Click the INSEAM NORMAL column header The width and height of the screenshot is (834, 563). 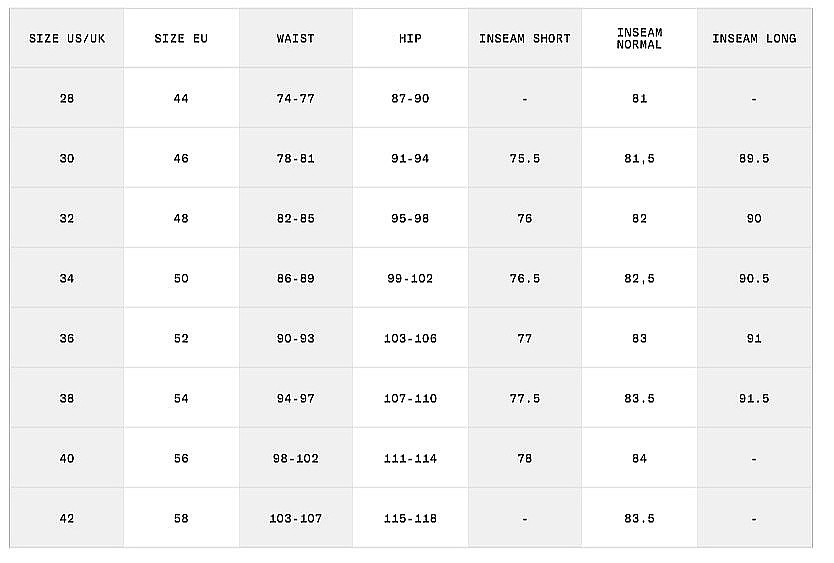point(639,39)
